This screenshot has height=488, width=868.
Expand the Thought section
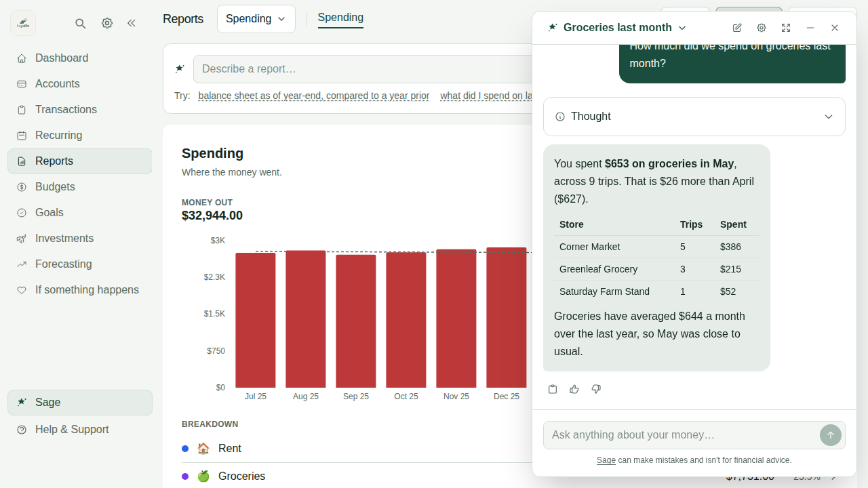694,117
